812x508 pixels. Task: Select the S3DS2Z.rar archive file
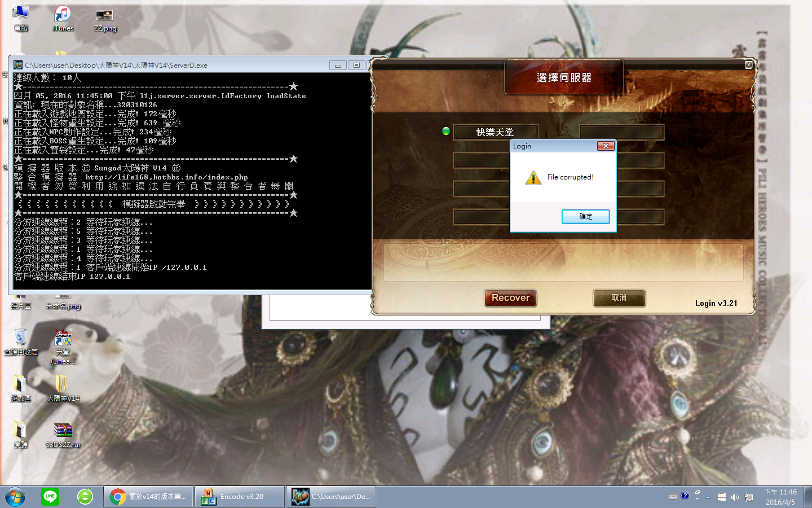pyautogui.click(x=63, y=435)
